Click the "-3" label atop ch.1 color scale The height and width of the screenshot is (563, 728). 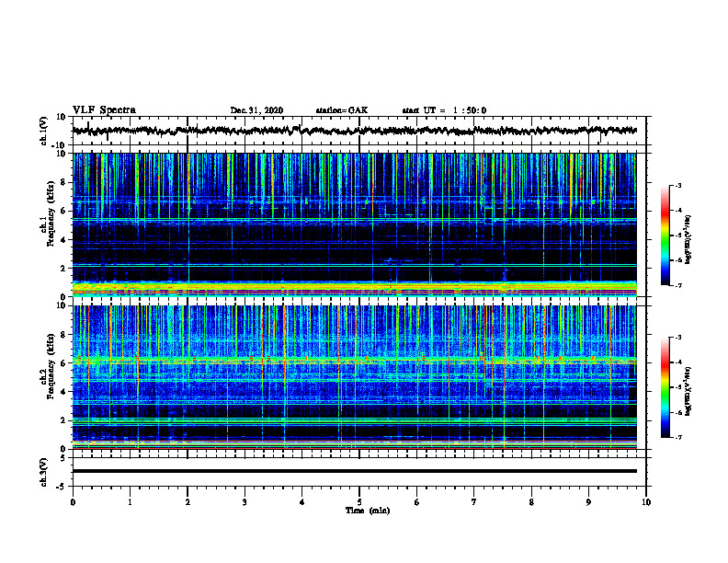[677, 185]
